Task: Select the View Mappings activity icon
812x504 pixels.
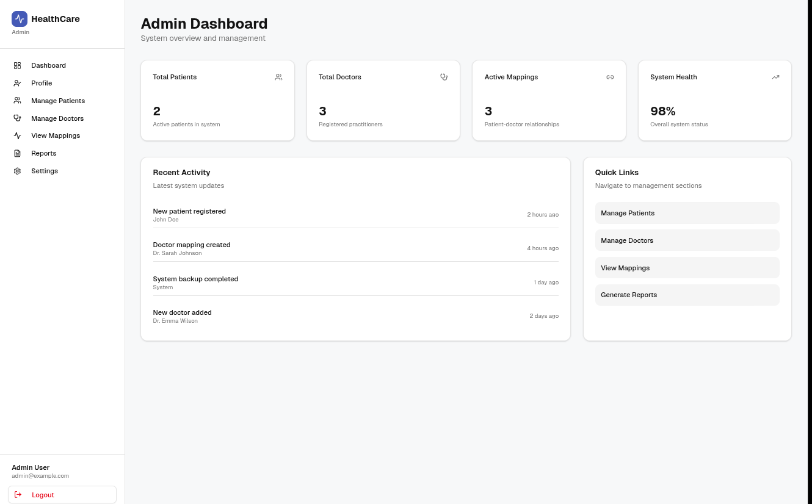Action: 17,135
